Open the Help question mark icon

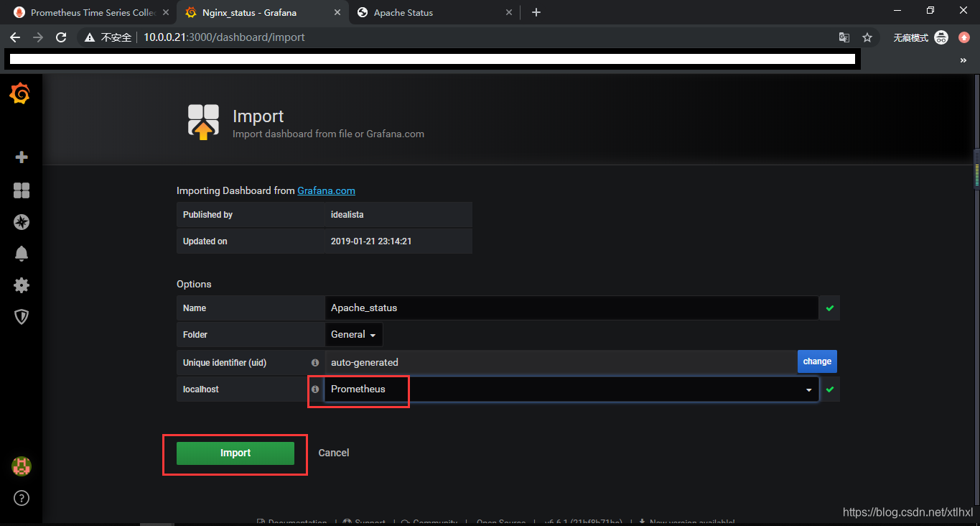pos(22,498)
